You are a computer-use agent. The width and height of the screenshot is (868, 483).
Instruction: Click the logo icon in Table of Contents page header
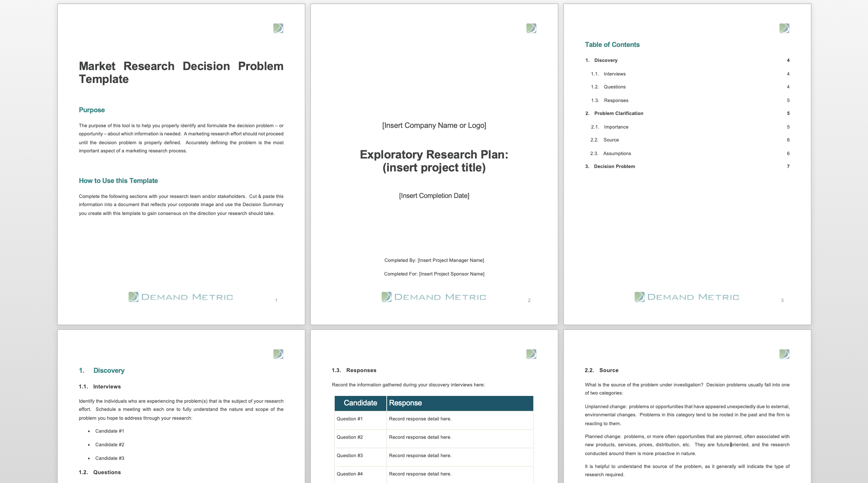point(784,28)
